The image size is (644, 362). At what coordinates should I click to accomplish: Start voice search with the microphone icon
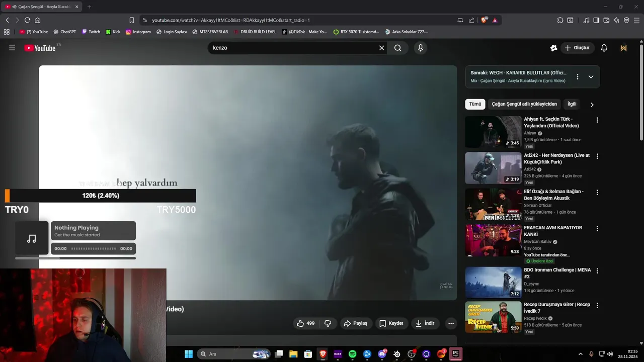[x=421, y=48]
